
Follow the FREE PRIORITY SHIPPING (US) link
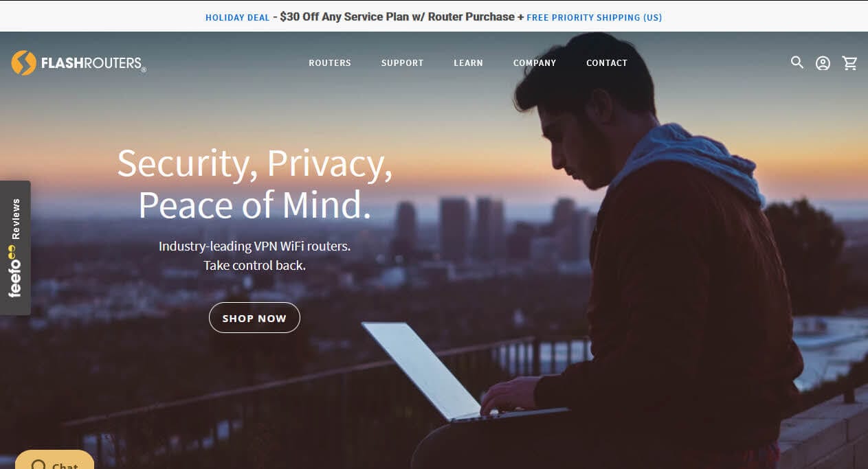pyautogui.click(x=594, y=17)
